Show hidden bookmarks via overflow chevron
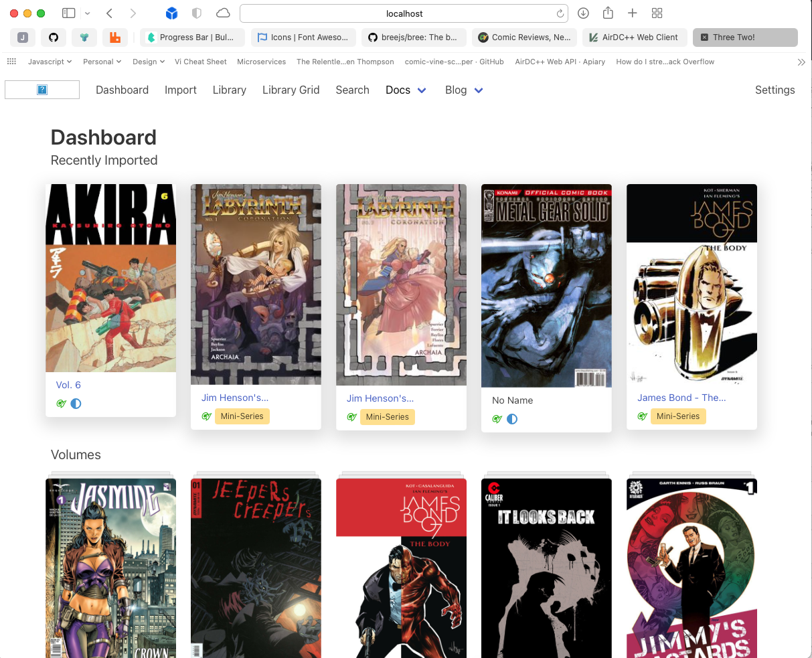Screen dimensions: 812x658 click(x=801, y=62)
